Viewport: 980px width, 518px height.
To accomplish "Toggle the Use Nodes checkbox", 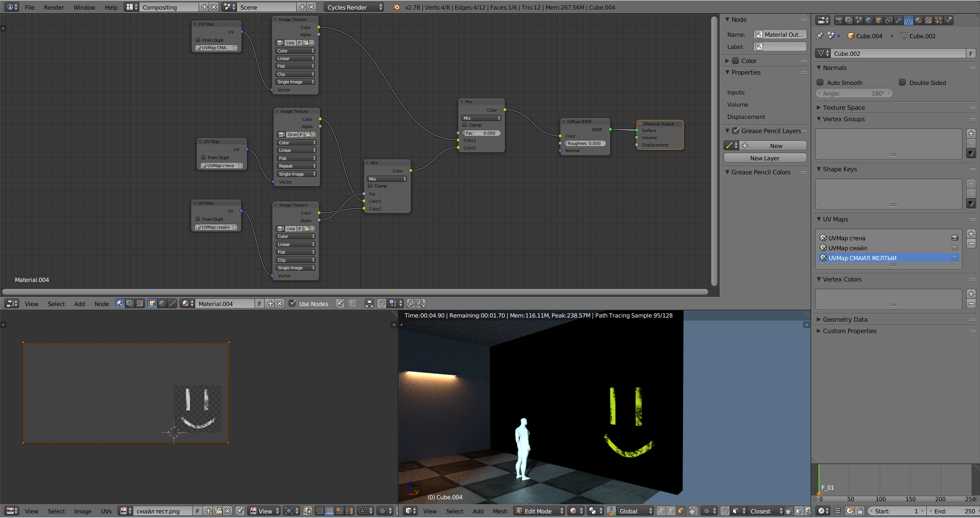I will click(292, 303).
